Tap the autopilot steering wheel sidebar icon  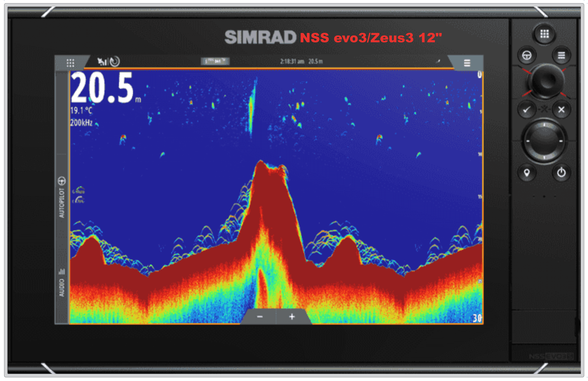coord(62,181)
